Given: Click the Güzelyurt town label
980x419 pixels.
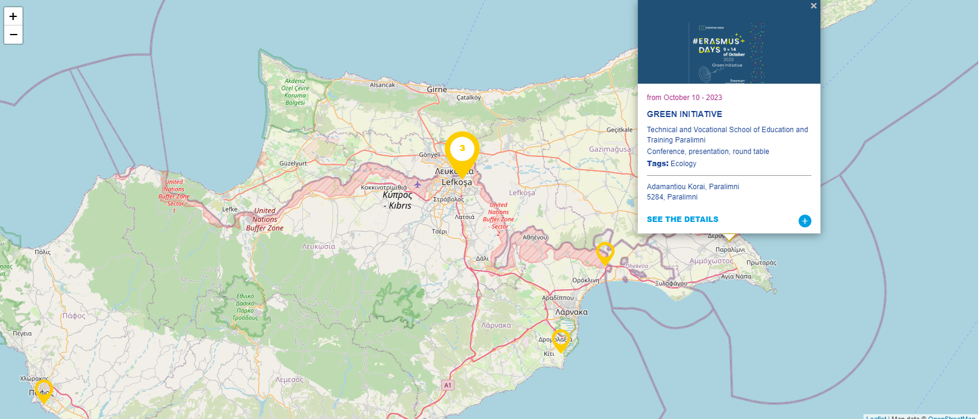Looking at the screenshot, I should tap(293, 164).
